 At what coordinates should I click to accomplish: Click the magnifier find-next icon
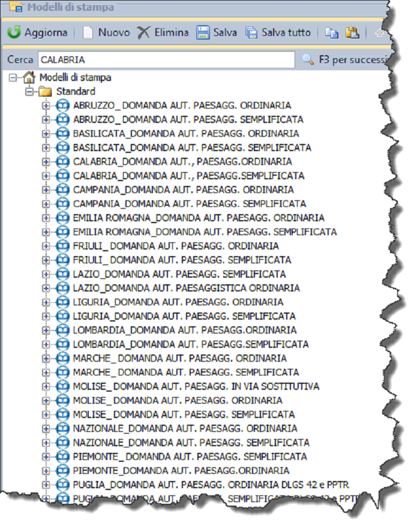(308, 59)
